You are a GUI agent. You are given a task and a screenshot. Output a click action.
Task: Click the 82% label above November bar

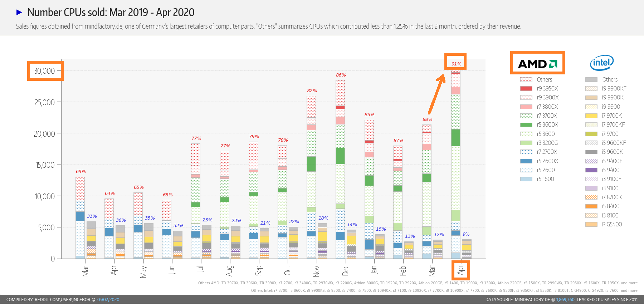[x=312, y=91]
